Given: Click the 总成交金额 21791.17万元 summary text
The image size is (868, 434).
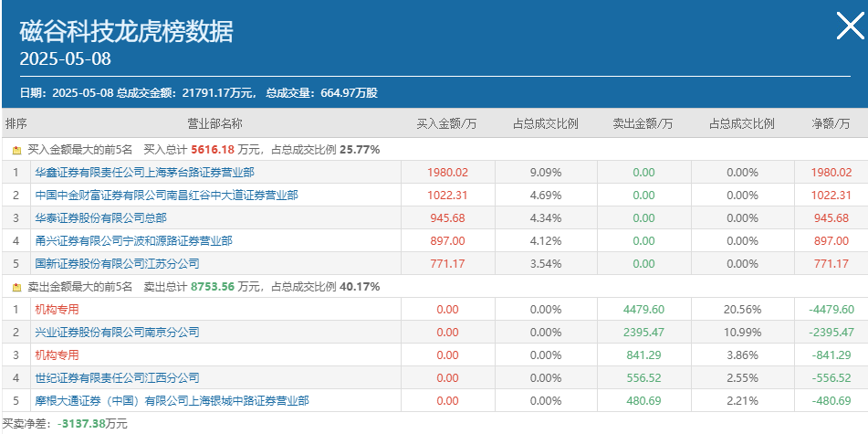Looking at the screenshot, I should 185,93.
